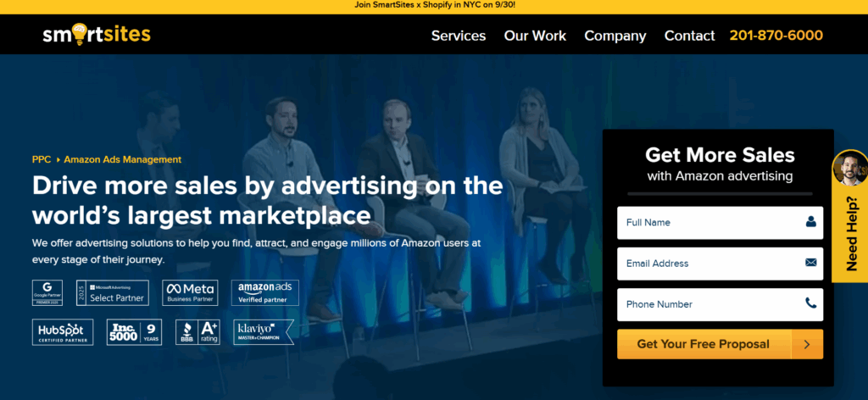This screenshot has width=868, height=400.
Task: Go to the Contact page
Action: tap(689, 36)
